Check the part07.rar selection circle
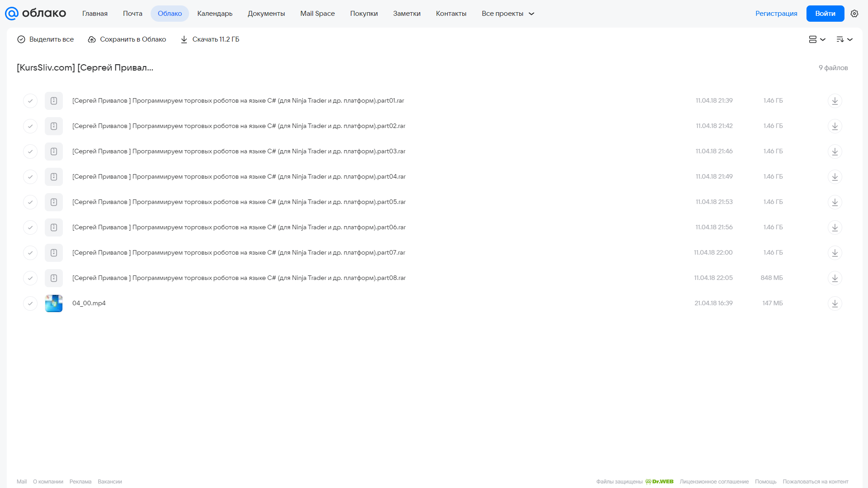868x488 pixels. pyautogui.click(x=30, y=253)
